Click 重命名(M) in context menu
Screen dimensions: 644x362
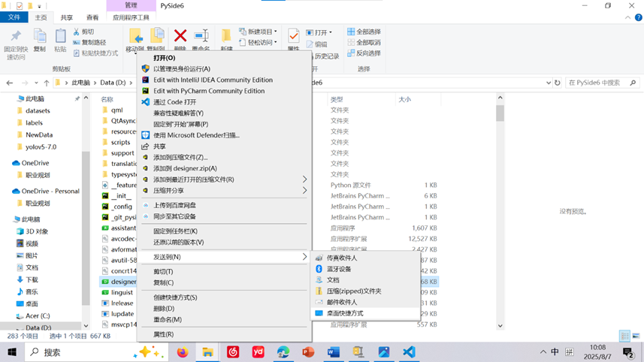[167, 319]
